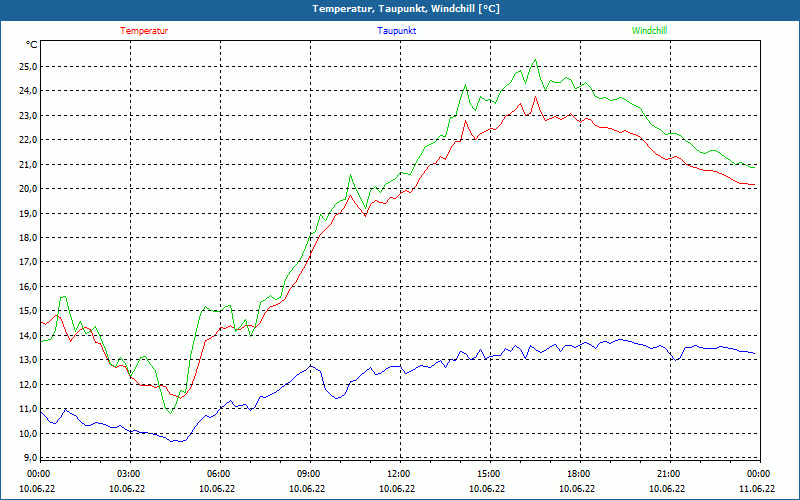
Task: Click the "18,0" y-axis value
Action: (x=28, y=238)
